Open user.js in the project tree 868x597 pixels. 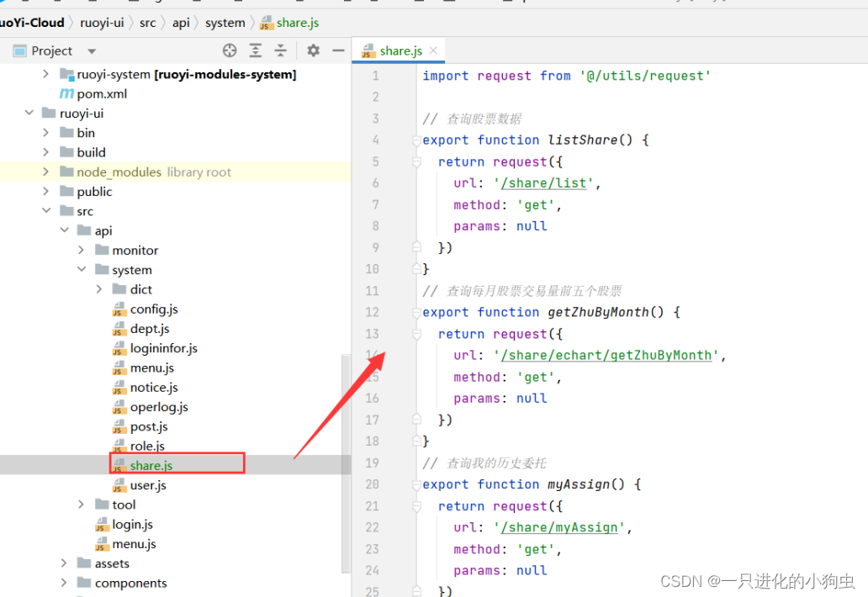[147, 485]
